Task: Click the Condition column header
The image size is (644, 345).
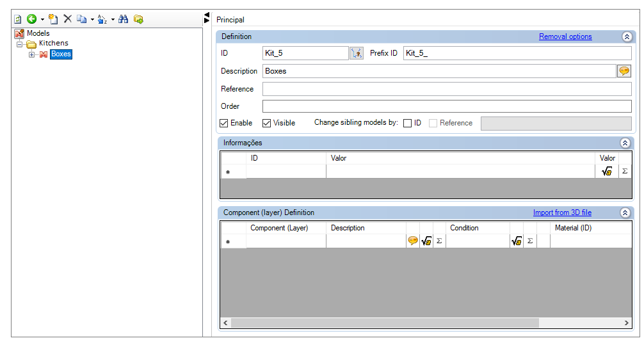Action: [478, 228]
